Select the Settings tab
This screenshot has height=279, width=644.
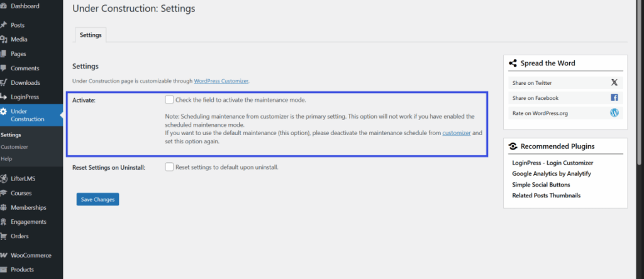[x=91, y=35]
